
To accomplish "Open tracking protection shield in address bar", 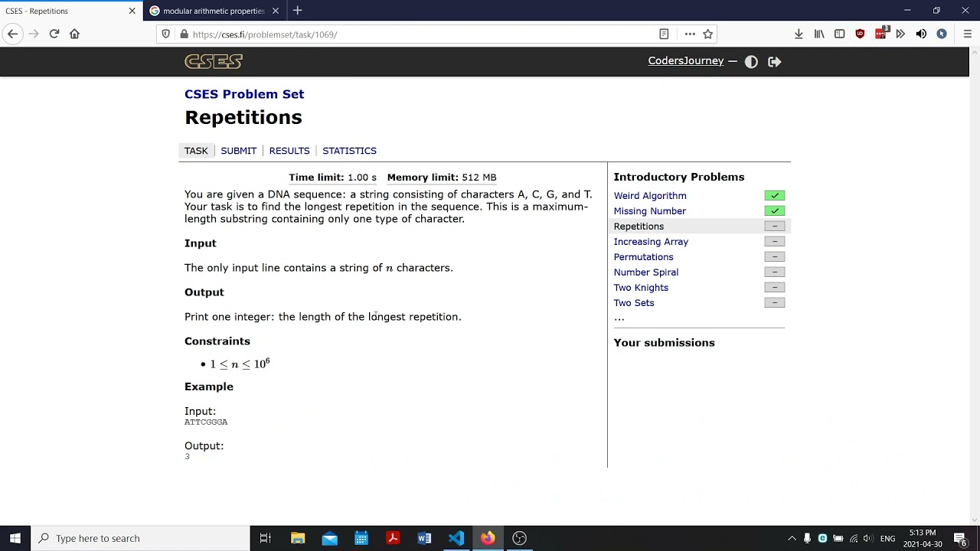I will coord(166,34).
